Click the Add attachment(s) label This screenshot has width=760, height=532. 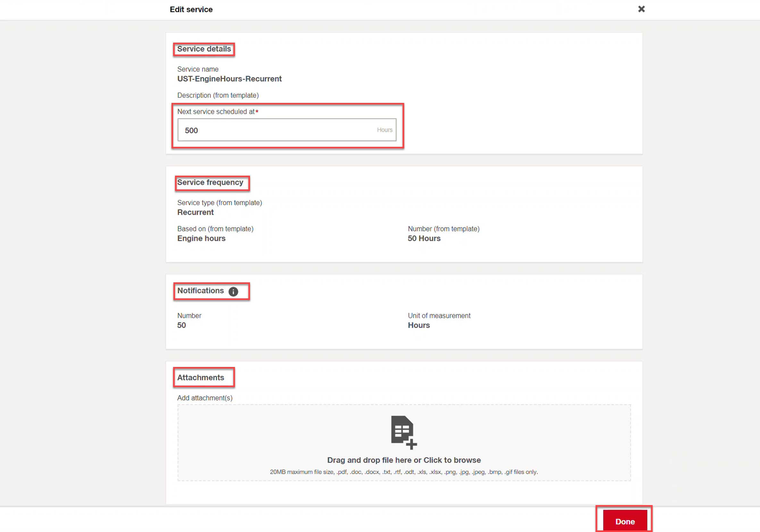click(x=205, y=398)
